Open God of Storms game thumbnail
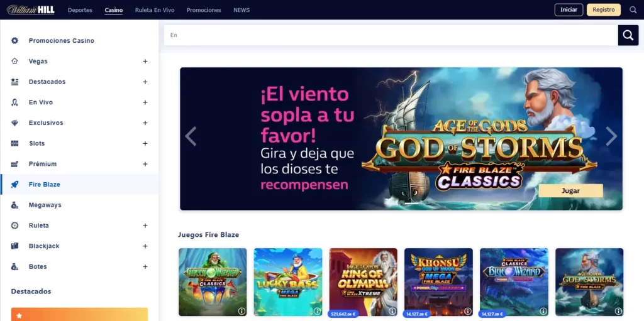Viewport: 644px width, 321px height. pos(589,282)
